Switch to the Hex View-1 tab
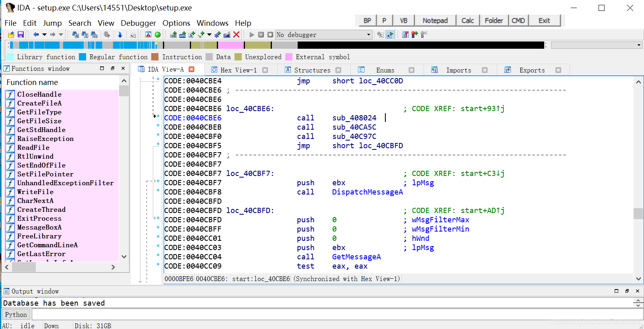 coord(238,70)
